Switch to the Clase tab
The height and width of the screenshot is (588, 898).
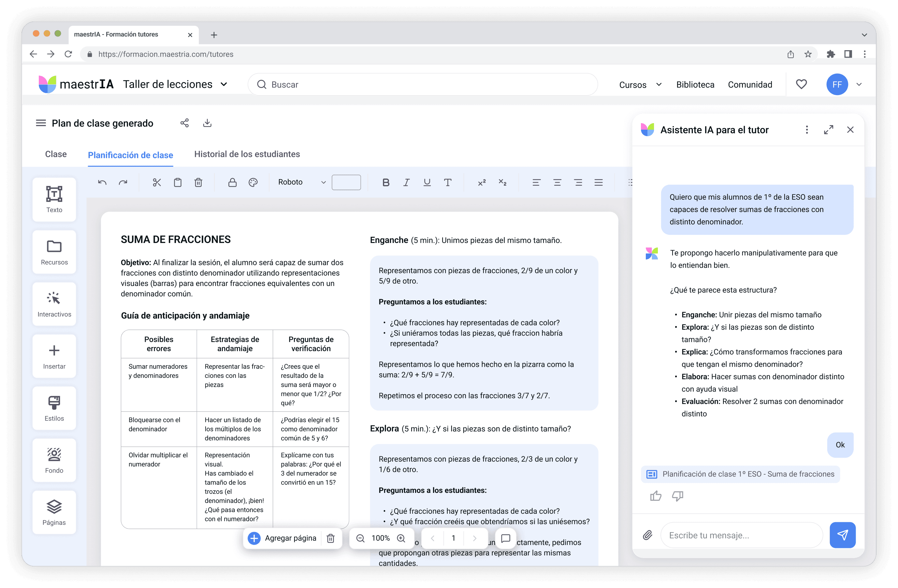56,154
